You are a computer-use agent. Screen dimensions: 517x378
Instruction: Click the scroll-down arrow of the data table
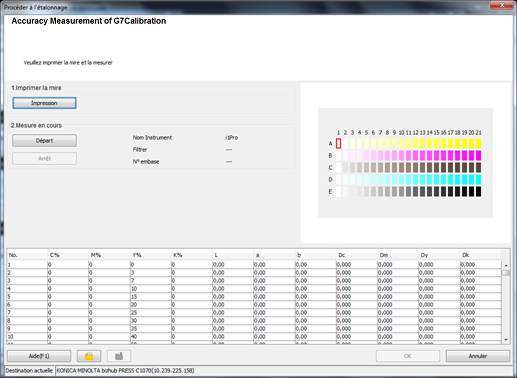506,340
